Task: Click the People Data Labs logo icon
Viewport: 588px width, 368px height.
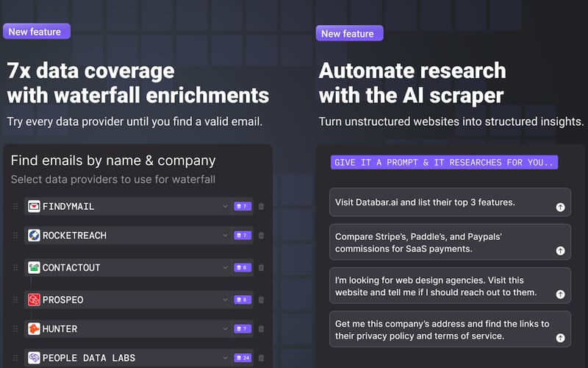Action: 34,358
